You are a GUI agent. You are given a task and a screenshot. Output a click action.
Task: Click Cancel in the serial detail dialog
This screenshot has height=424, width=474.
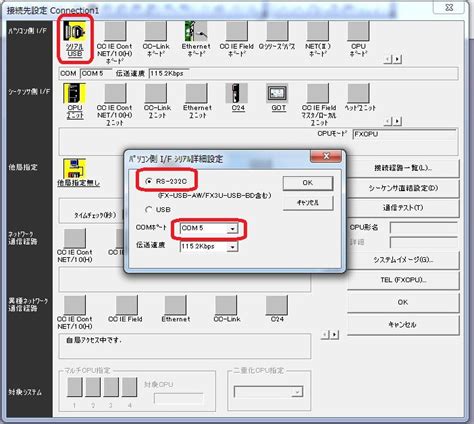point(308,202)
